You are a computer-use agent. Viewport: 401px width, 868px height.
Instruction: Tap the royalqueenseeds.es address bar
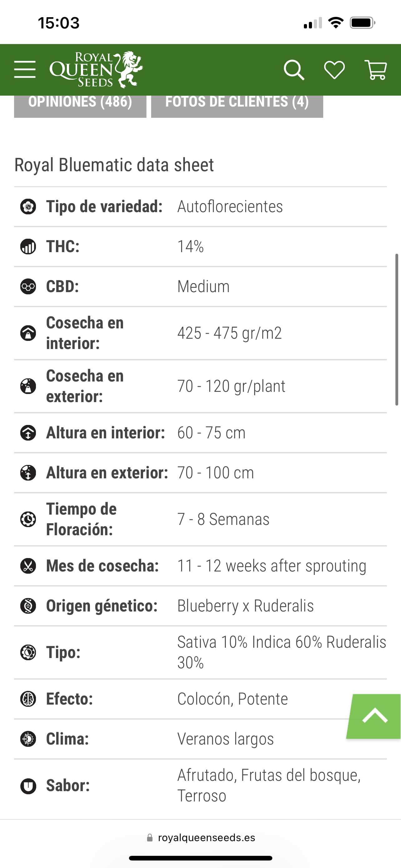201,838
